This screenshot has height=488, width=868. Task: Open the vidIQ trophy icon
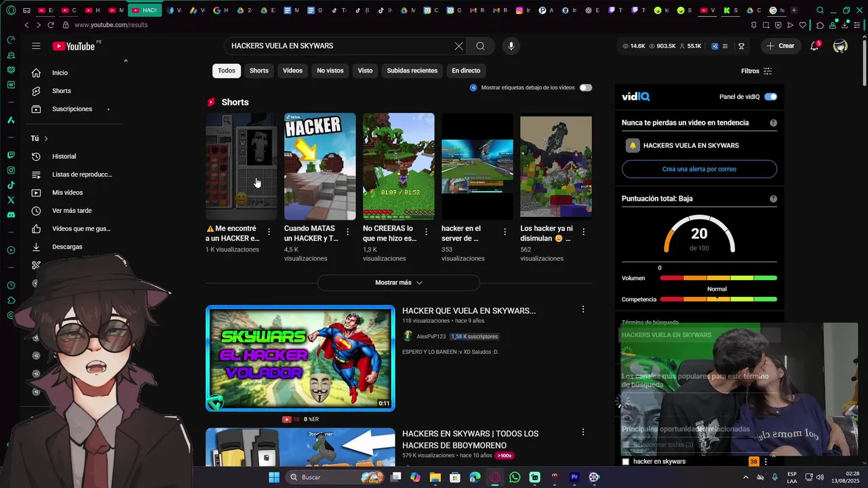[x=741, y=46]
